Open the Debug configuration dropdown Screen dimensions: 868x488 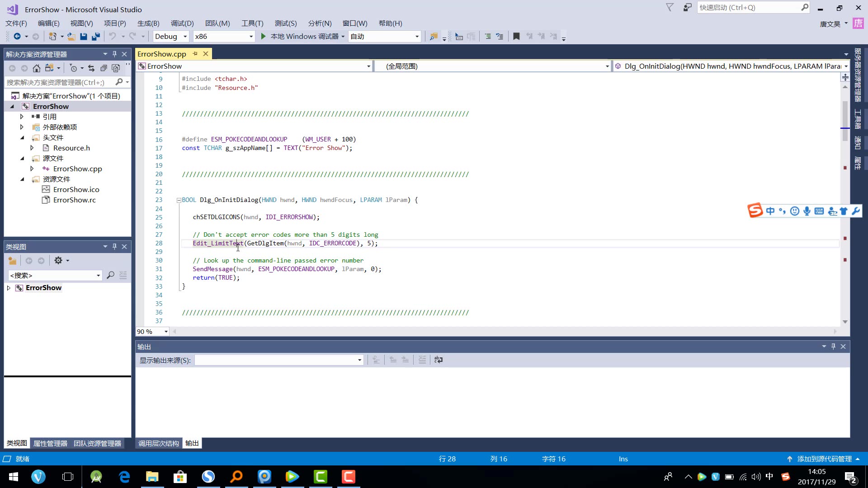click(x=185, y=37)
